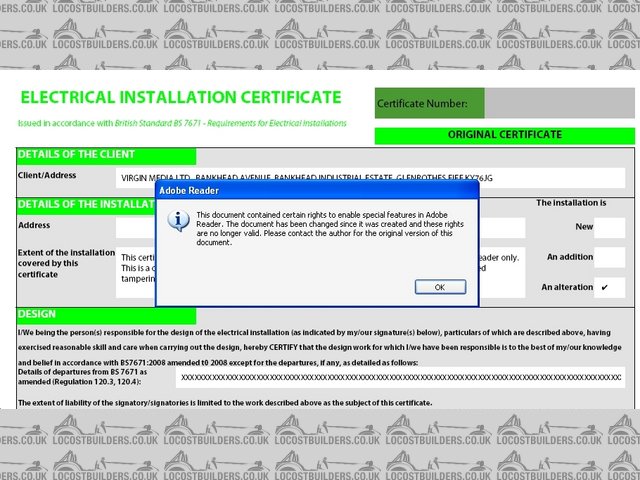Click the British Standard BS 7671 subtitle
The width and height of the screenshot is (640, 480).
point(181,123)
